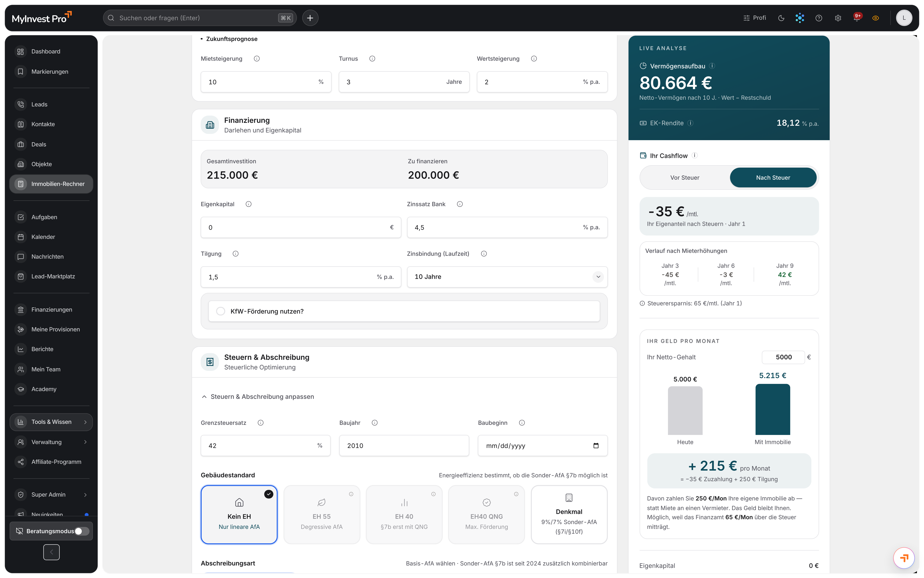Select the Denkmal building standard card
Viewport: 924px width, 578px height.
tap(569, 515)
